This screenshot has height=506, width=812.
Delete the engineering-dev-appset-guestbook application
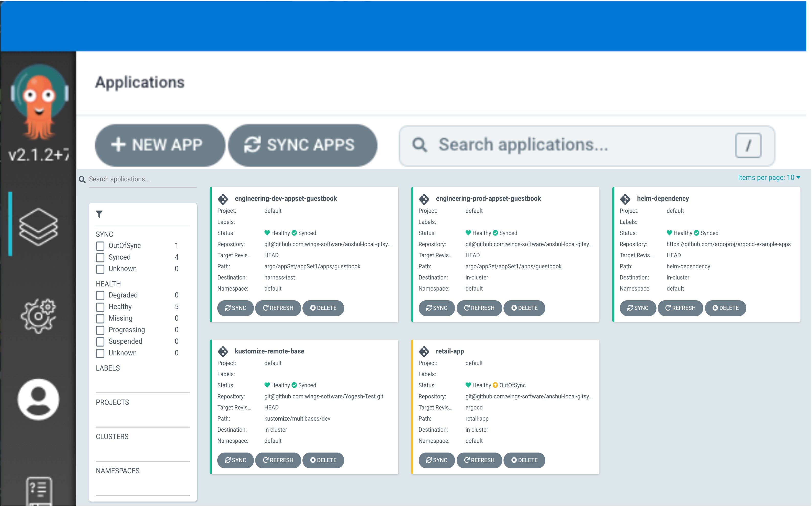click(x=323, y=308)
